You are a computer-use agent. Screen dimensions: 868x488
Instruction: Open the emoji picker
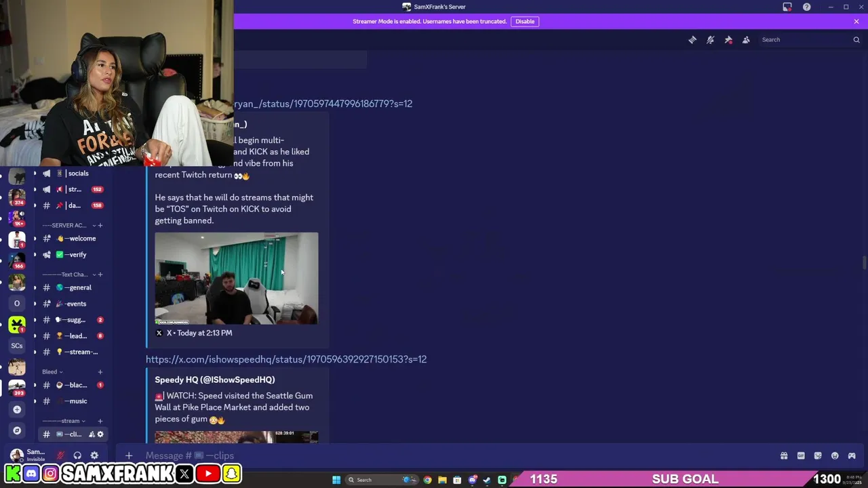point(835,455)
